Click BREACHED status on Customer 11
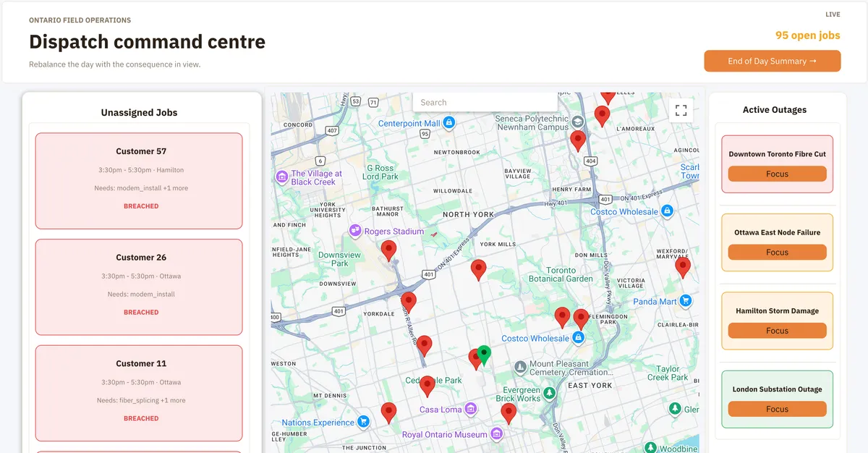This screenshot has height=453, width=868. (141, 418)
